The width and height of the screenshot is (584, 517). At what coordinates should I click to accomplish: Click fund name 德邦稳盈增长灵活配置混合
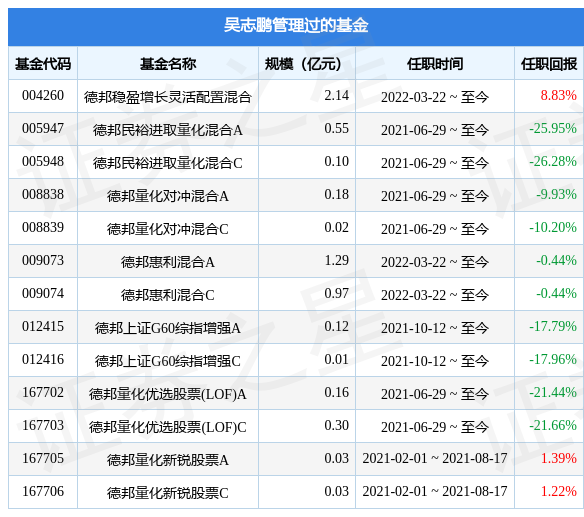(168, 97)
